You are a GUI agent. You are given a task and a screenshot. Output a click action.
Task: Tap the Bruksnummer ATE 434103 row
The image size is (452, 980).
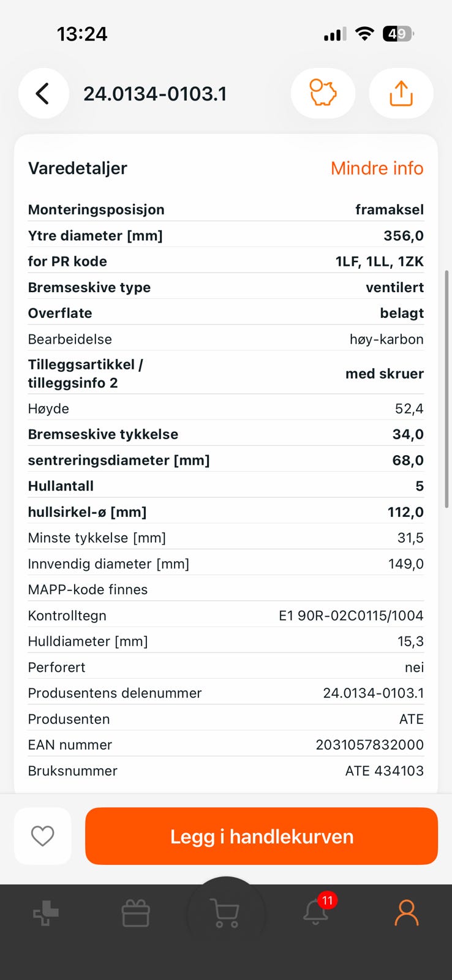pyautogui.click(x=226, y=771)
